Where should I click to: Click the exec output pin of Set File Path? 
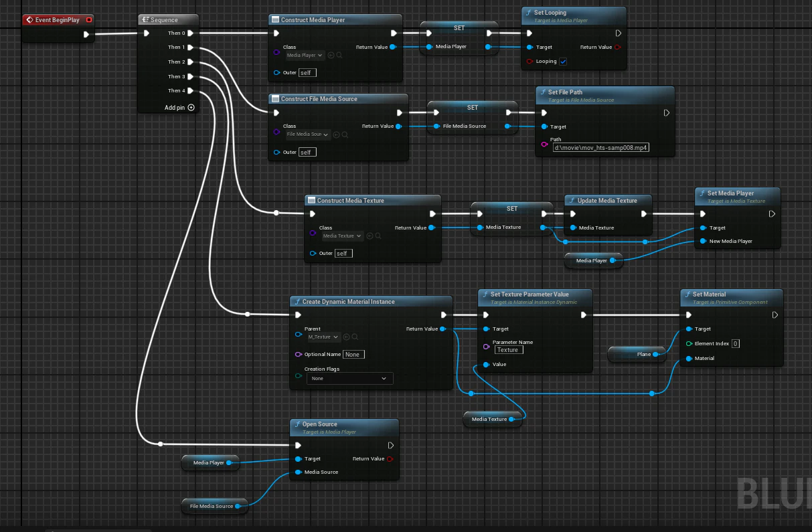pos(666,112)
